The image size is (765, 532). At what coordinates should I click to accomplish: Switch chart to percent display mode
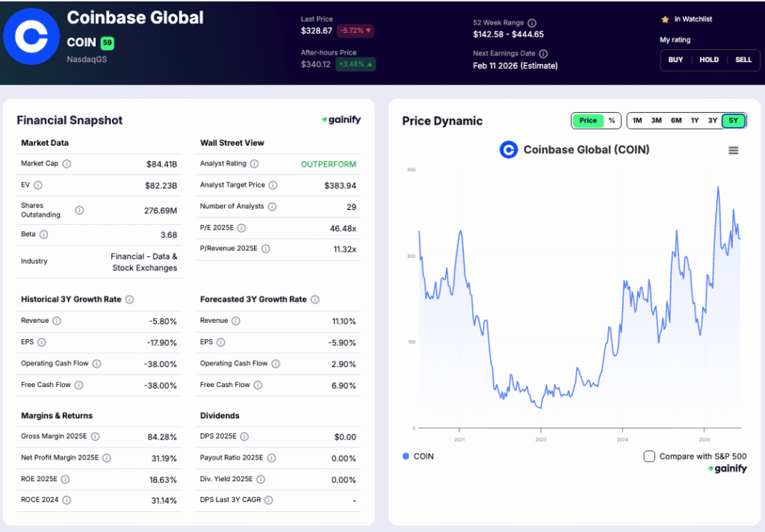point(611,120)
